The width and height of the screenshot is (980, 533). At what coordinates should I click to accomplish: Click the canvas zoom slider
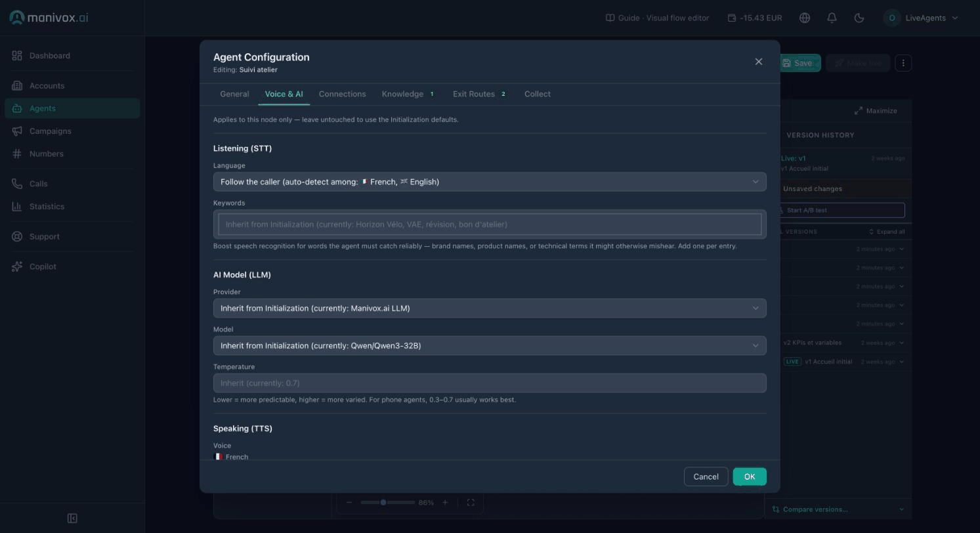tap(387, 503)
